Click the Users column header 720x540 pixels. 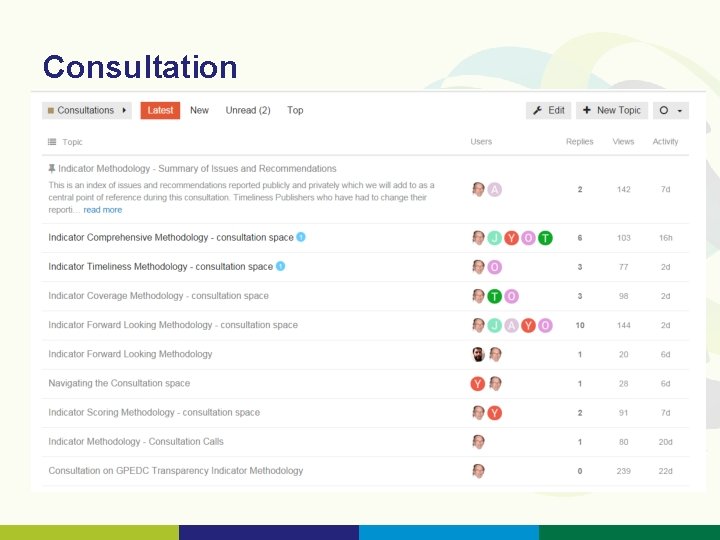tap(481, 141)
